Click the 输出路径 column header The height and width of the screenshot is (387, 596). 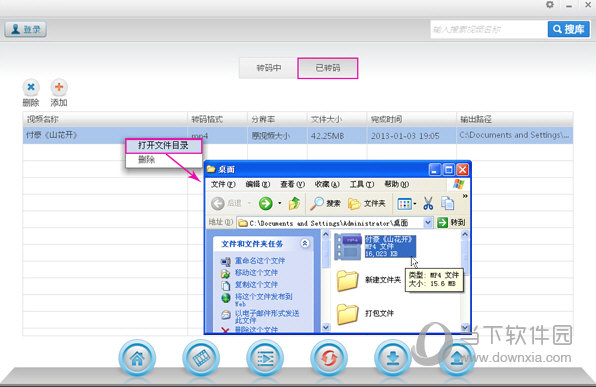[x=515, y=119]
